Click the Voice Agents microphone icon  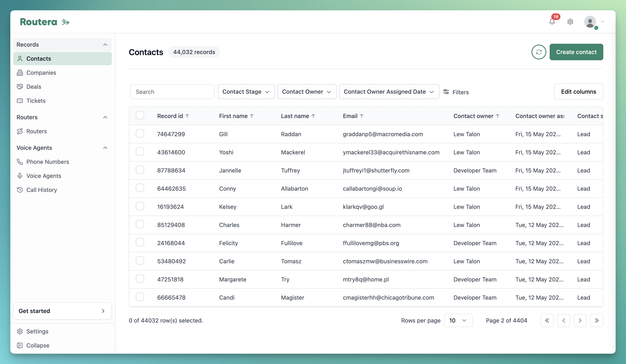click(20, 176)
